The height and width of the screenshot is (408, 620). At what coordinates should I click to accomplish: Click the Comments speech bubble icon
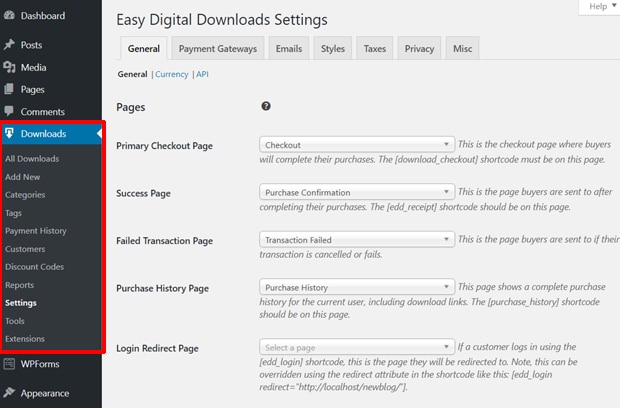(x=9, y=111)
